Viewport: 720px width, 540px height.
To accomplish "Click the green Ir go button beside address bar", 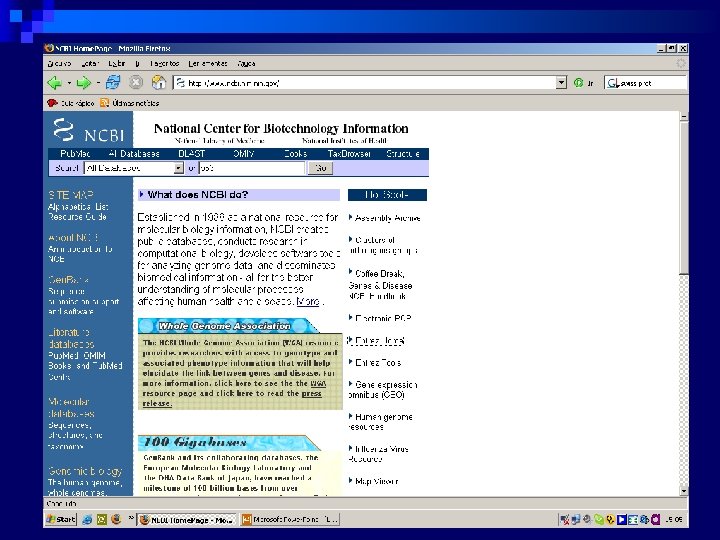I will (584, 83).
